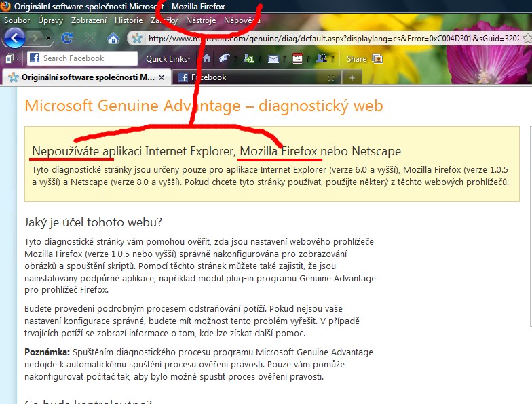
Task: Click the Share button on Facebook toolbar
Action: point(357,58)
